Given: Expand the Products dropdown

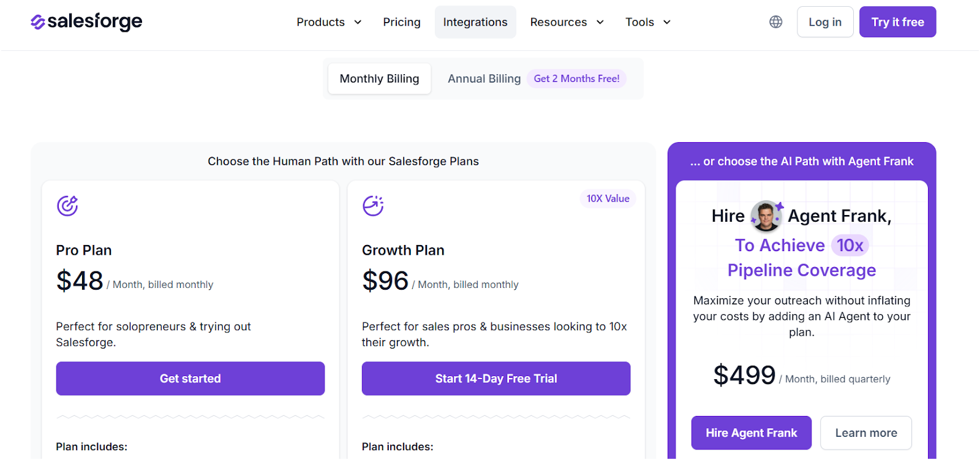Looking at the screenshot, I should pyautogui.click(x=329, y=21).
